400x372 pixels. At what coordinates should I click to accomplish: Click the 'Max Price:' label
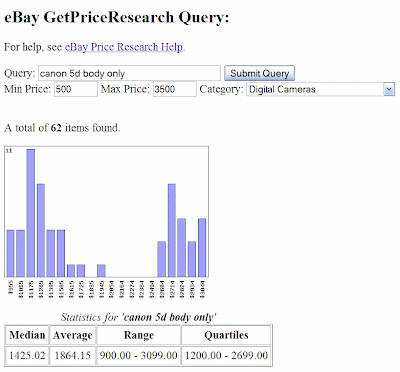pos(125,89)
